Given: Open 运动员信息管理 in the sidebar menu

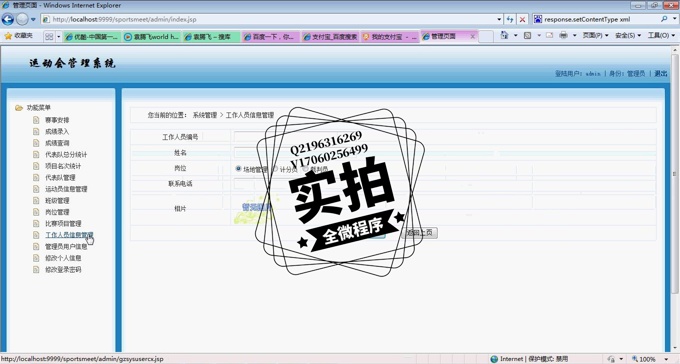Looking at the screenshot, I should [x=66, y=189].
